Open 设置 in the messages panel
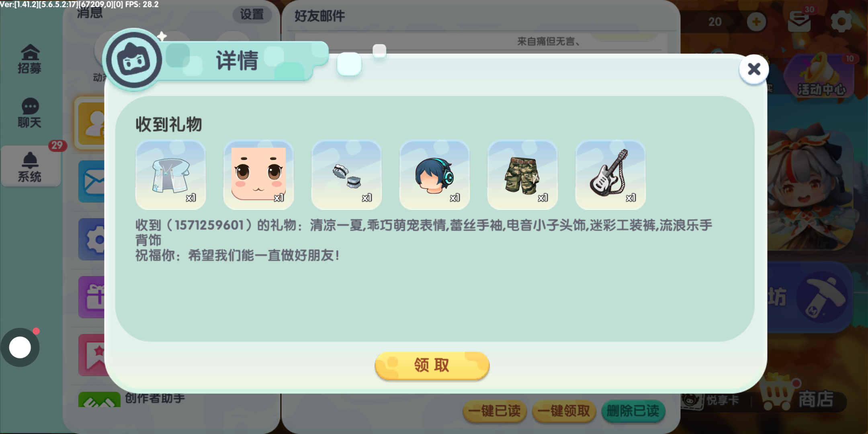 [x=252, y=14]
